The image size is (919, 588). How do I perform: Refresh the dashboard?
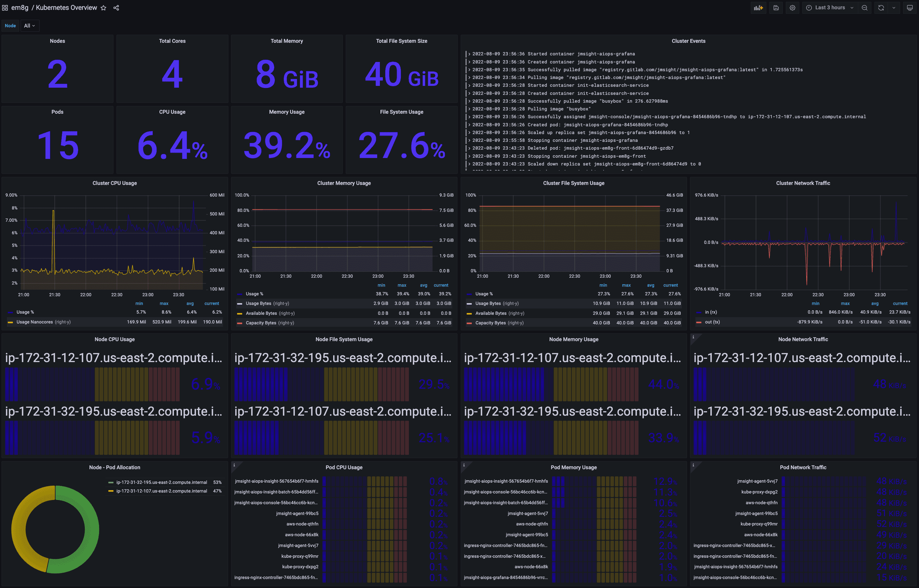pos(881,8)
